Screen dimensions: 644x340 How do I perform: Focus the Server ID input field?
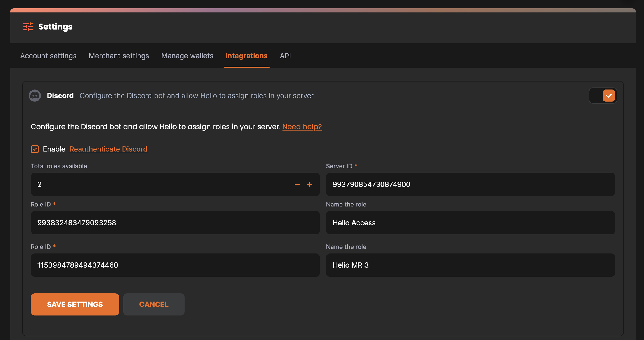[470, 184]
